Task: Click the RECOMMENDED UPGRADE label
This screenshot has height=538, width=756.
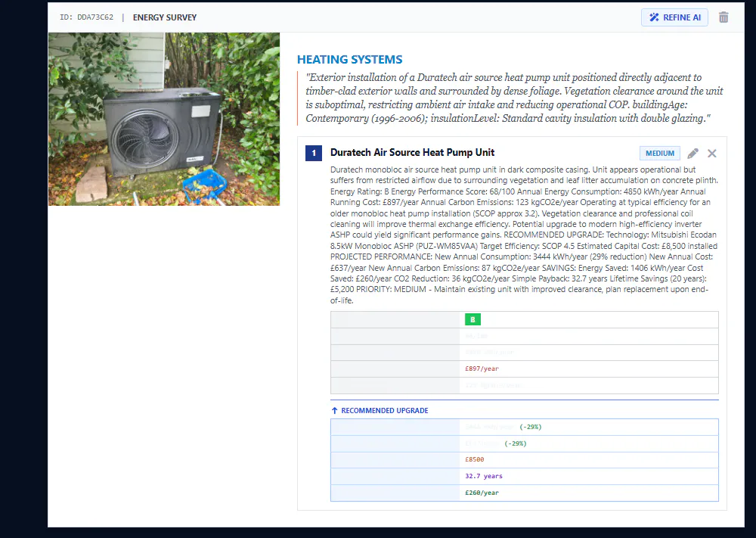Action: (x=385, y=411)
